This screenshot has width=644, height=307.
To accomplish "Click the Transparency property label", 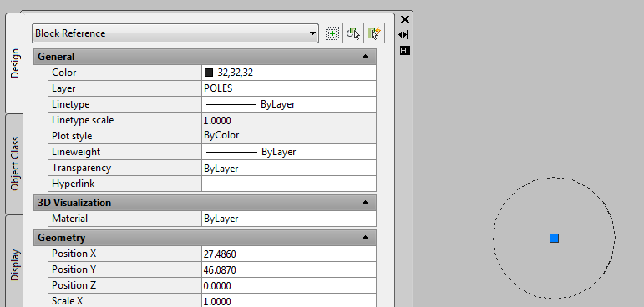I will click(81, 168).
